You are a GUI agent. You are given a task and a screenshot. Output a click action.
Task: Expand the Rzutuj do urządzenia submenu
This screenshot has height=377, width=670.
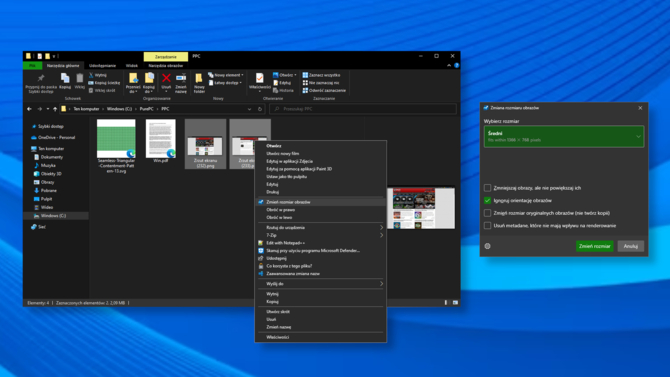point(320,227)
